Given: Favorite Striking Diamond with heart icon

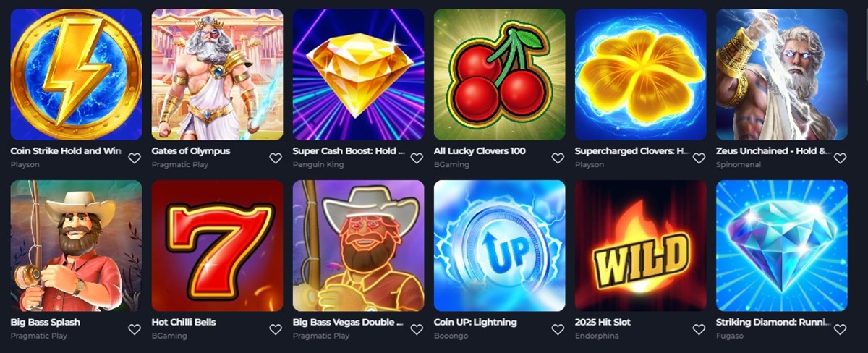Looking at the screenshot, I should 840,329.
